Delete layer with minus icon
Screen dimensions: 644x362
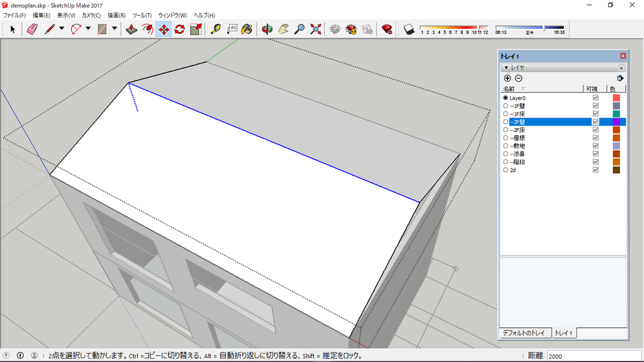pos(519,79)
